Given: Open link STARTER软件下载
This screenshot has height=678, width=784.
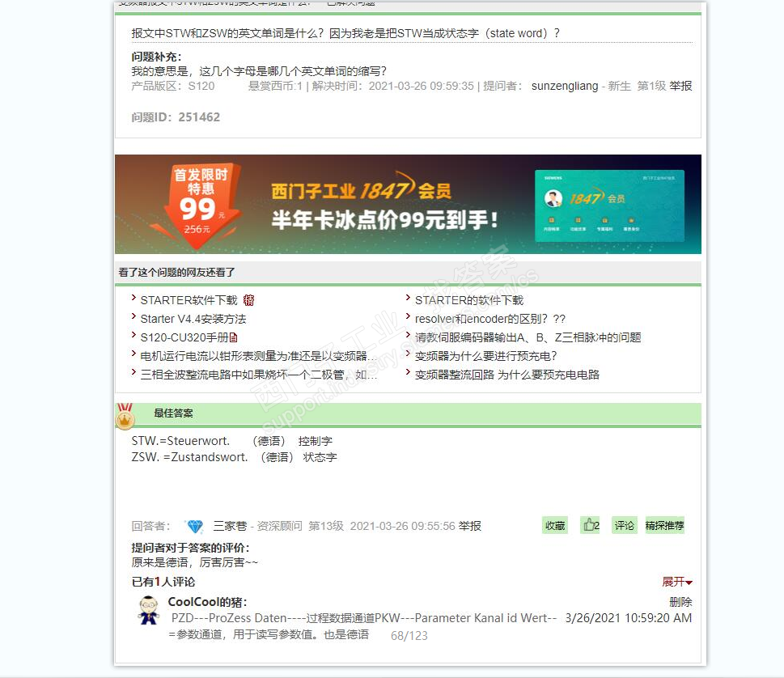Looking at the screenshot, I should [189, 300].
